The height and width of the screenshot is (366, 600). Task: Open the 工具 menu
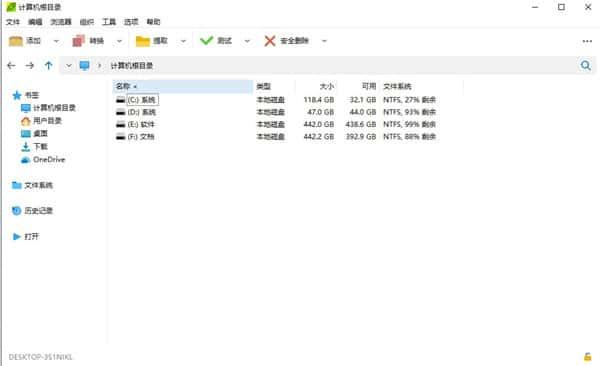point(109,22)
